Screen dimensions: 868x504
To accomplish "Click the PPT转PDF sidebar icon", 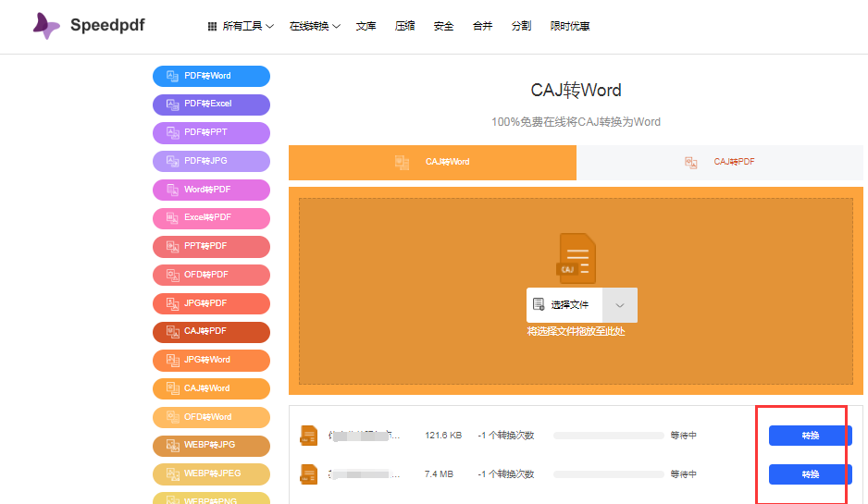I will [x=173, y=246].
